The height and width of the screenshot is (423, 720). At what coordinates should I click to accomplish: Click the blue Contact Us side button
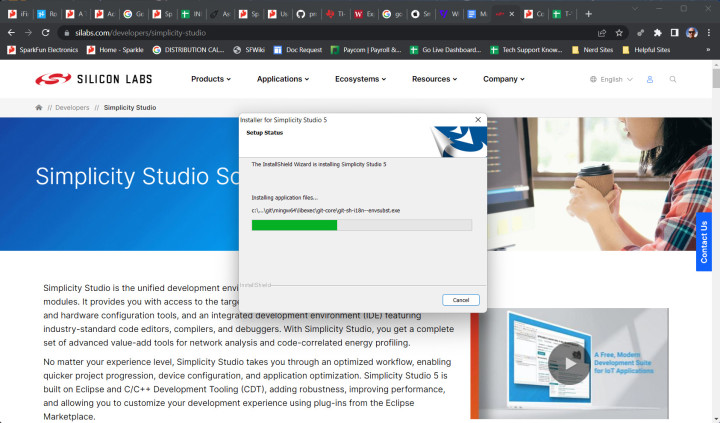[703, 242]
